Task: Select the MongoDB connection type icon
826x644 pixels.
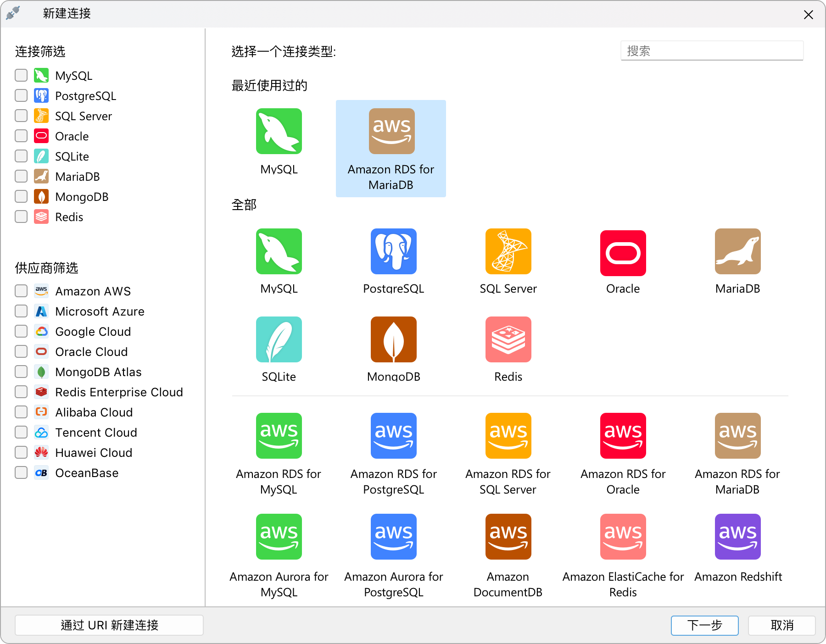Action: pos(393,339)
